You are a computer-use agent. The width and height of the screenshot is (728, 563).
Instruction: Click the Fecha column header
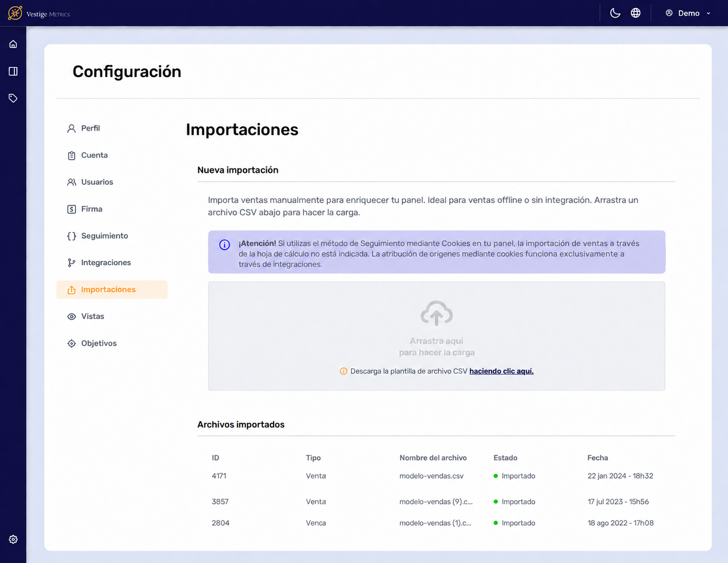click(x=598, y=458)
